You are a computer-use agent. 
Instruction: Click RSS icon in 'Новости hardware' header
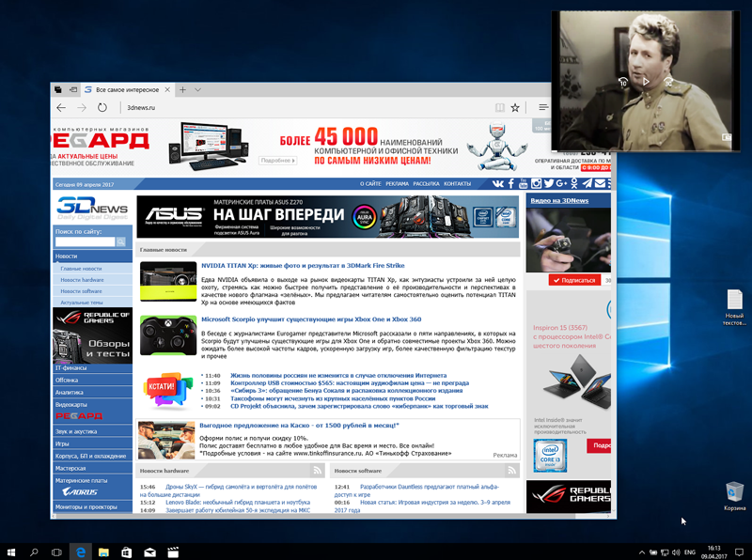click(318, 471)
